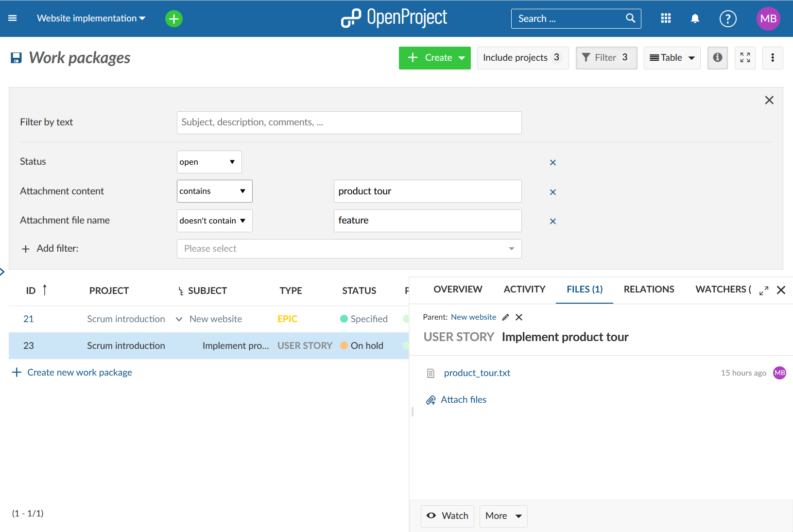The height and width of the screenshot is (532, 793).
Task: Open the Please select add filter dropdown
Action: click(x=349, y=248)
